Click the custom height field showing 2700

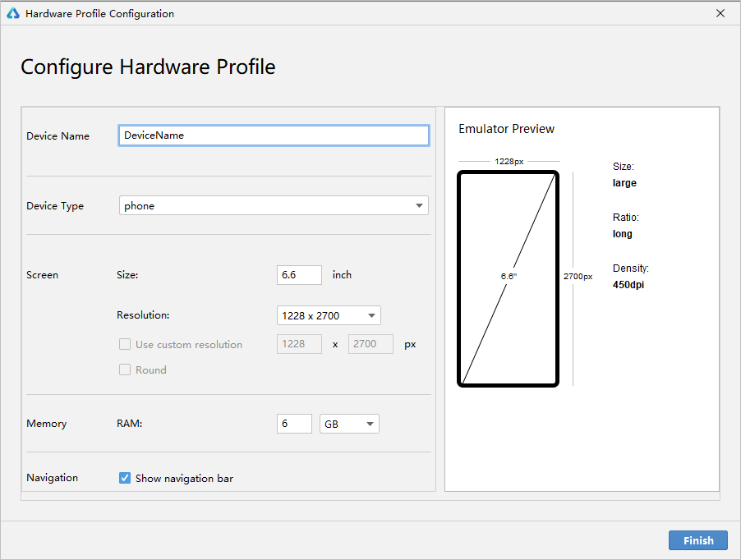(x=370, y=344)
